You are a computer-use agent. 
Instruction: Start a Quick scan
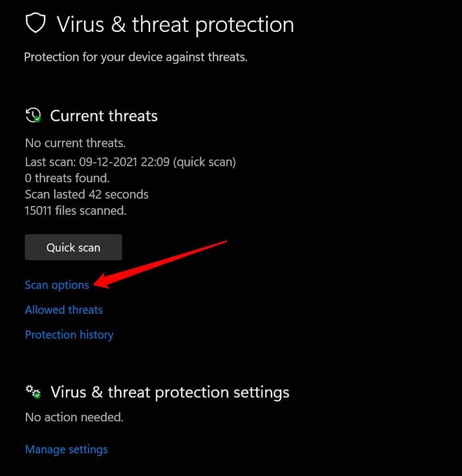point(73,247)
